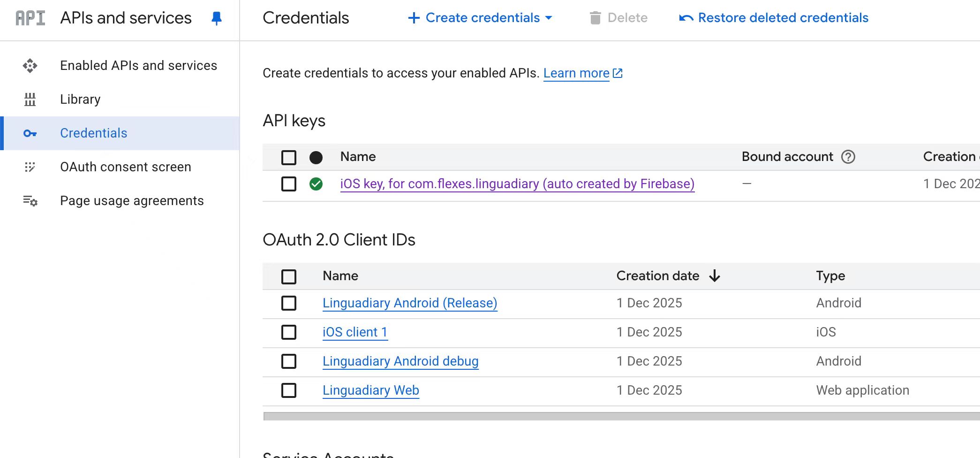Click the Library icon in sidebar

(30, 99)
